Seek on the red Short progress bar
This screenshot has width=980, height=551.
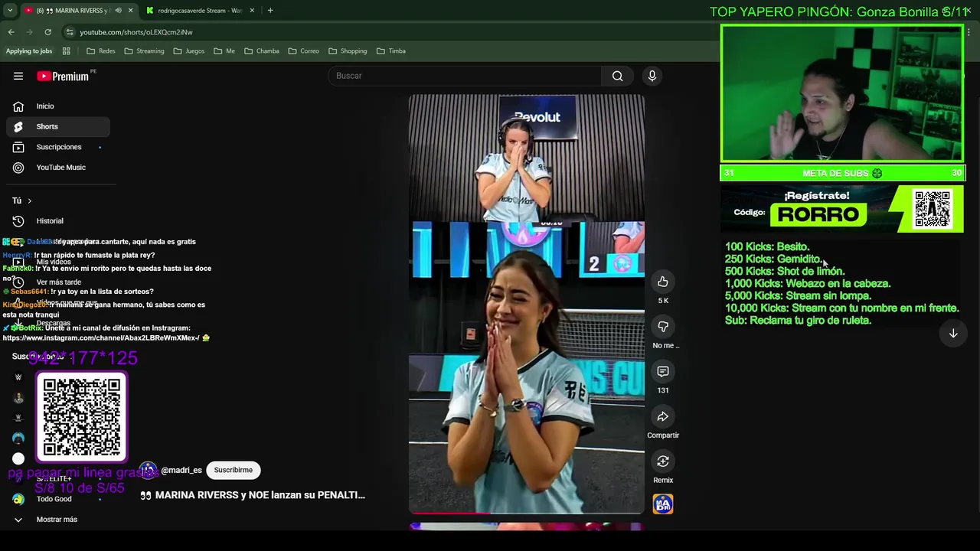click(x=526, y=513)
